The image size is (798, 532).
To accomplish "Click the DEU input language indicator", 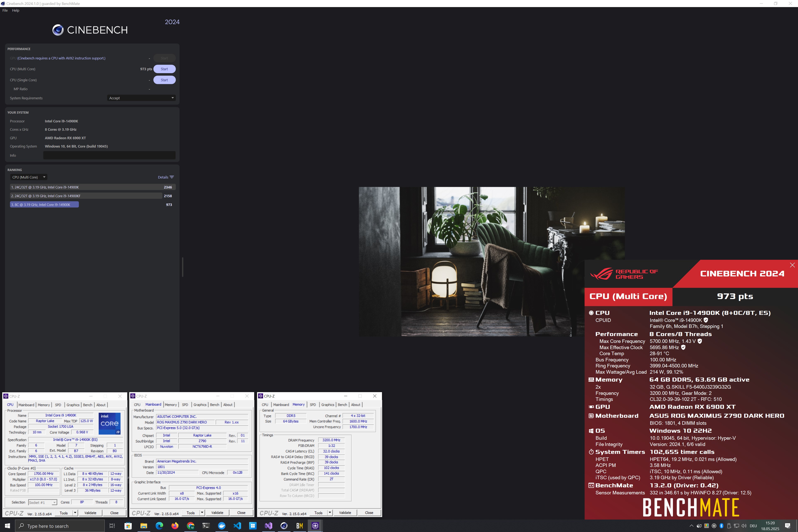I will click(753, 526).
